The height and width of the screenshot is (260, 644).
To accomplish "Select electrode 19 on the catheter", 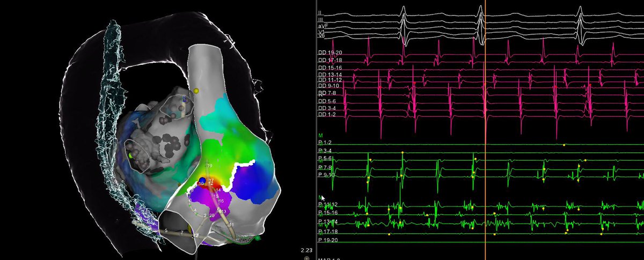I will point(209,166).
